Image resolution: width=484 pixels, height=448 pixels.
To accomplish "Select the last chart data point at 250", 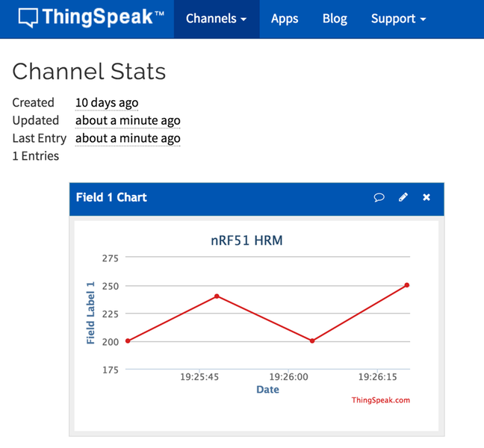I will 407,285.
